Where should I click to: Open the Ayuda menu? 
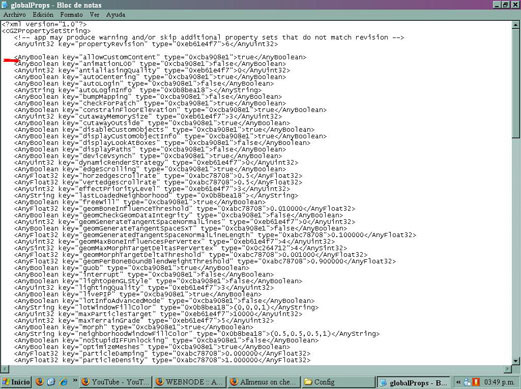[x=116, y=15]
